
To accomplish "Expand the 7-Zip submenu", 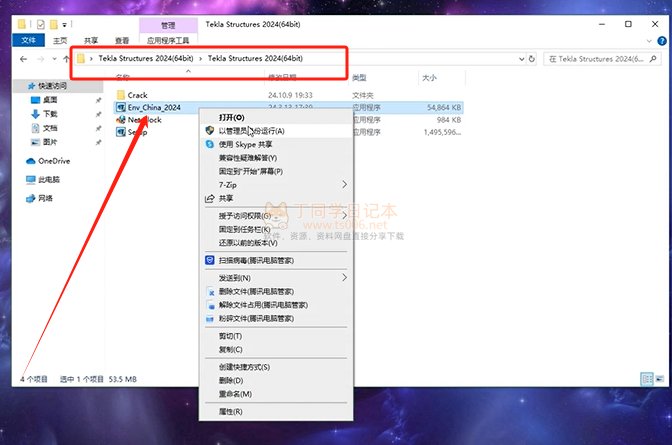I will 276,185.
